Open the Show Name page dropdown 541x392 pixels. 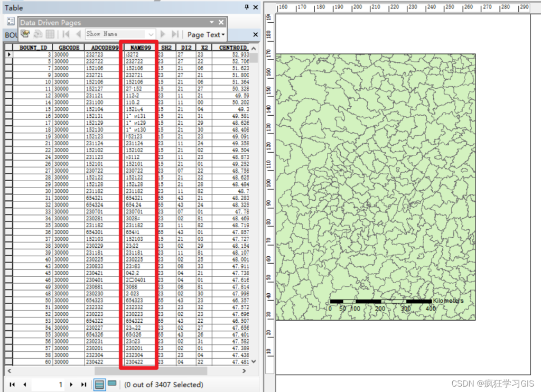click(151, 34)
